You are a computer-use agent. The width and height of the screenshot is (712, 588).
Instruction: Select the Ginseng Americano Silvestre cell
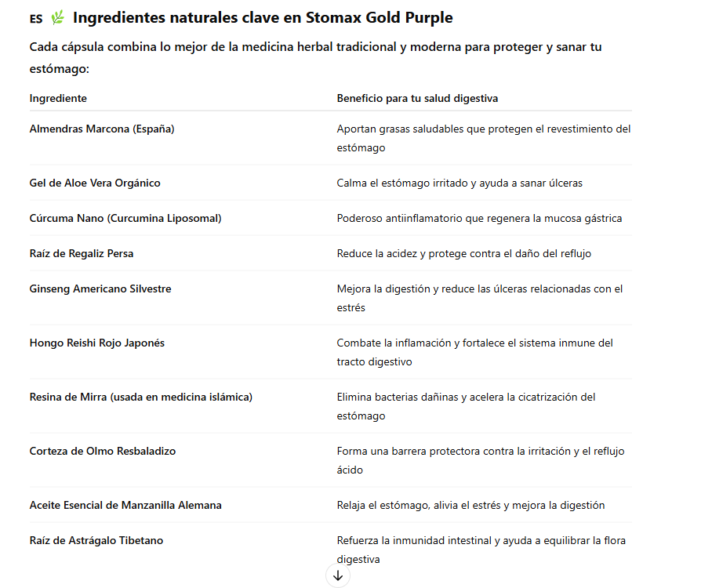(x=100, y=289)
